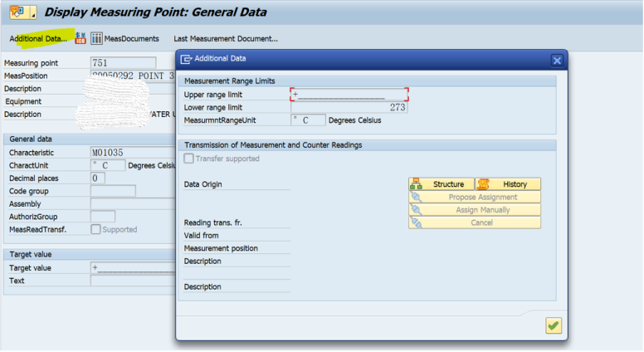
Task: Click the Lower range limit field showing 273
Action: [349, 107]
